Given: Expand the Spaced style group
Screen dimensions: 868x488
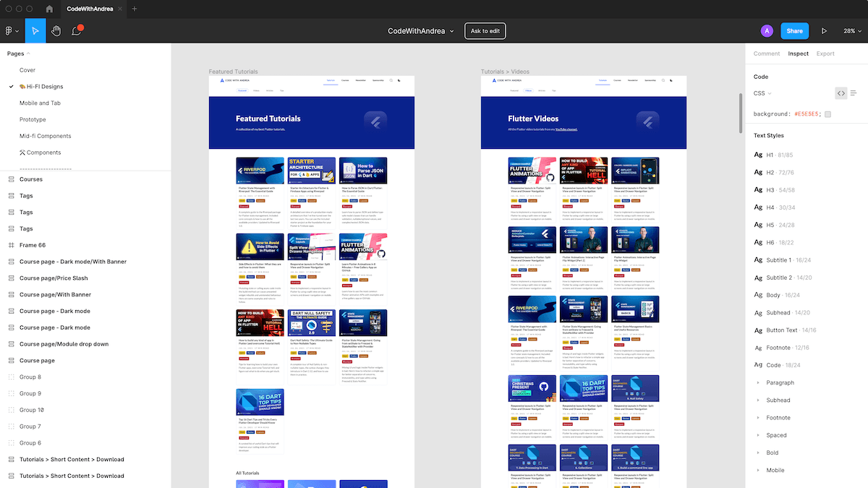Looking at the screenshot, I should tap(758, 435).
